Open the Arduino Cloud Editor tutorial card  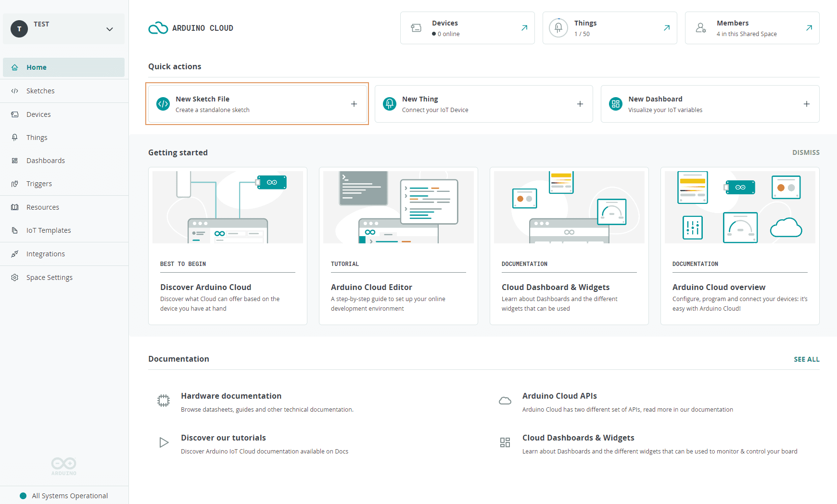(398, 246)
